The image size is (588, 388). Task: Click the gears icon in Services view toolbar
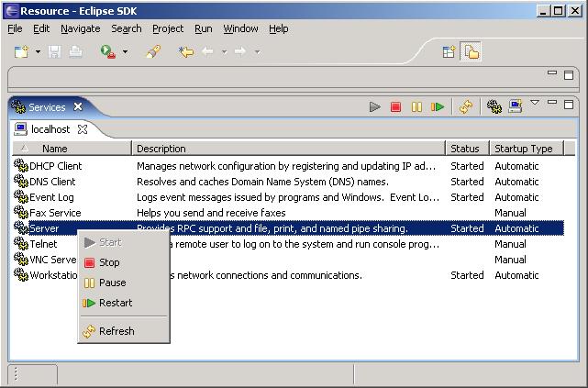coord(494,107)
